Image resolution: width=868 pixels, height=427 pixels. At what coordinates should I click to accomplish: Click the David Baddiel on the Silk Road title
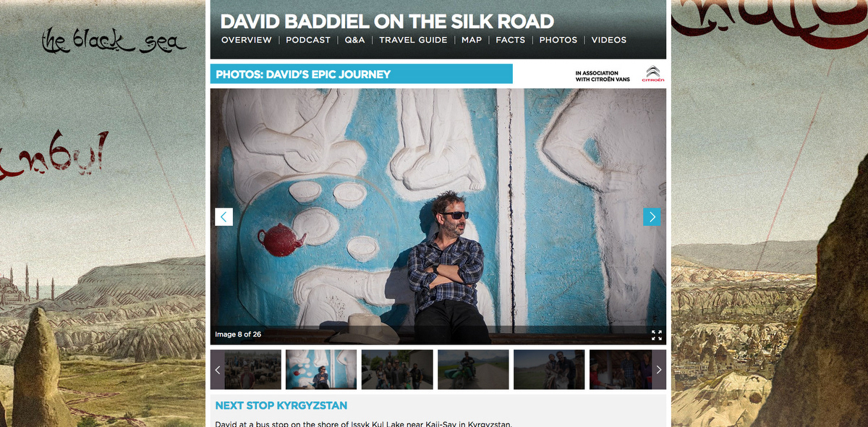[x=387, y=21]
